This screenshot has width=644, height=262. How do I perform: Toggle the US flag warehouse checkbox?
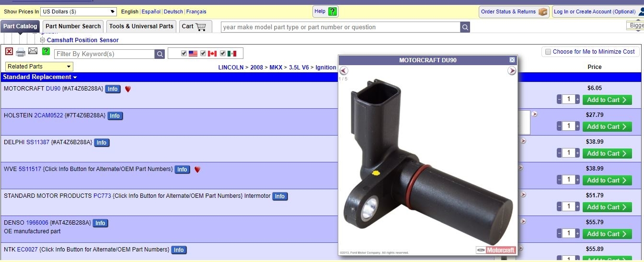(x=184, y=54)
